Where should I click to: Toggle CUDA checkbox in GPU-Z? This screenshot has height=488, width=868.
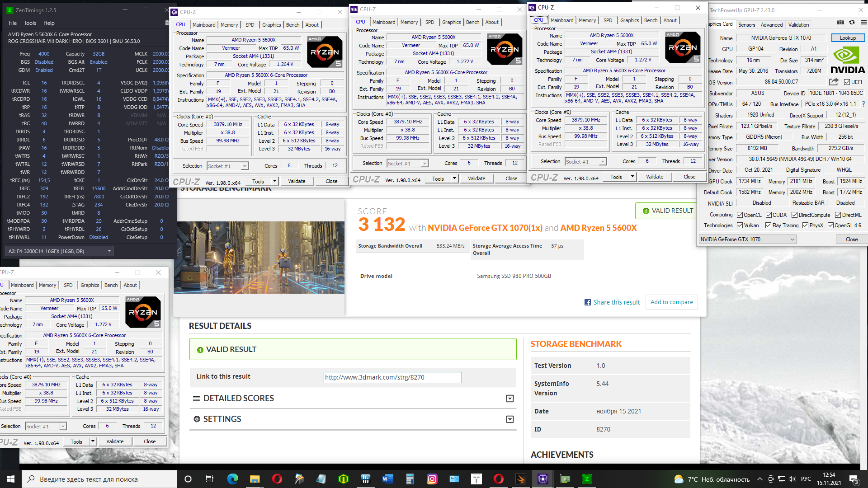coord(768,215)
